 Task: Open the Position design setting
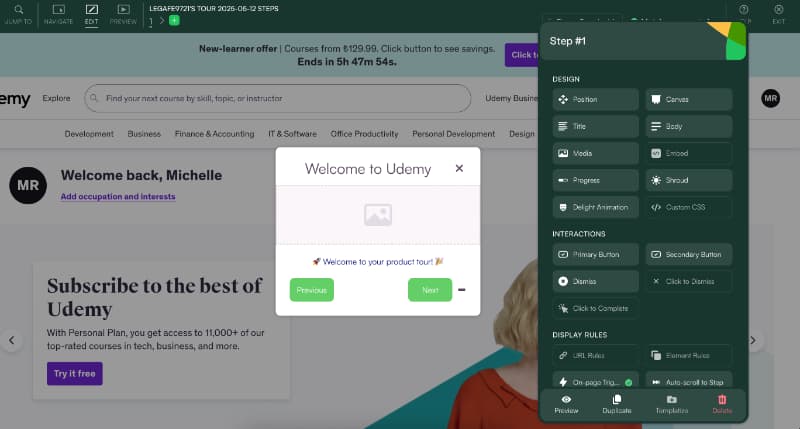[595, 99]
